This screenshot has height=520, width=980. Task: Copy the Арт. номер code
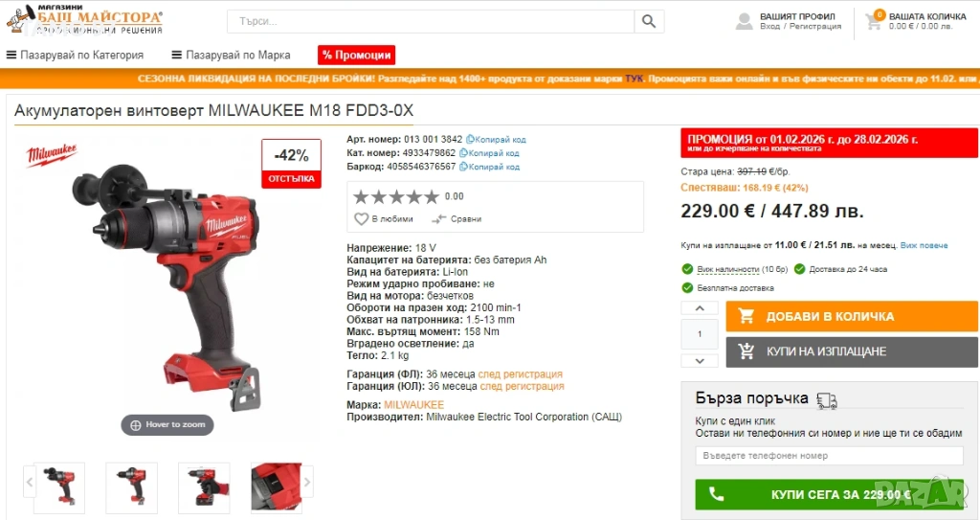[497, 140]
